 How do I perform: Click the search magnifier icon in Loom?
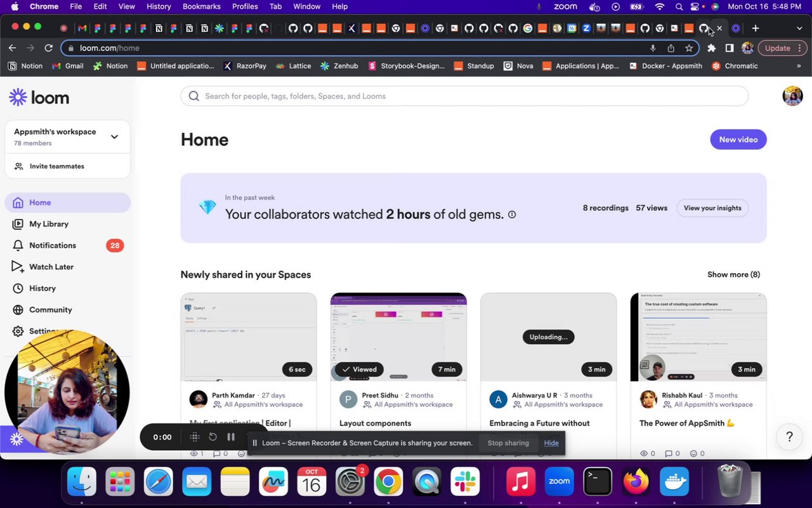193,97
